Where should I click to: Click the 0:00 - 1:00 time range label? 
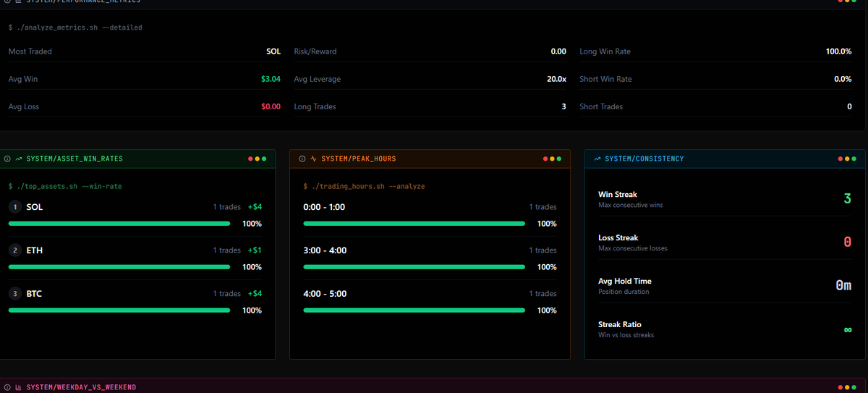point(324,207)
